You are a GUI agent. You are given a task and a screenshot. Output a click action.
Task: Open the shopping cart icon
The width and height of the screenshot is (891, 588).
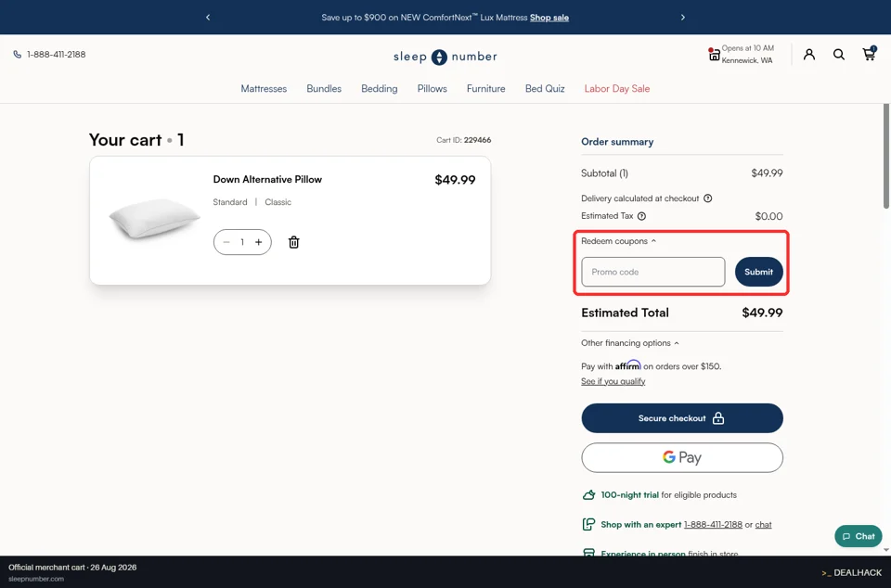click(869, 54)
